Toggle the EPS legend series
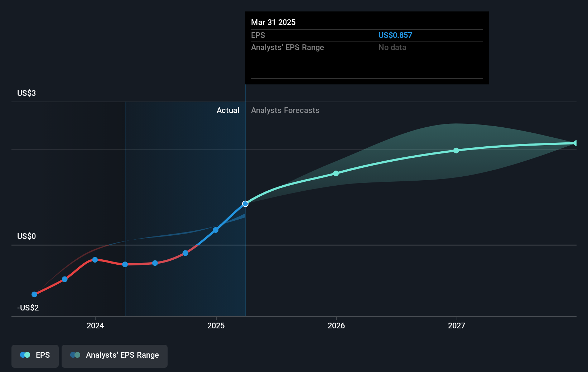 coord(35,356)
